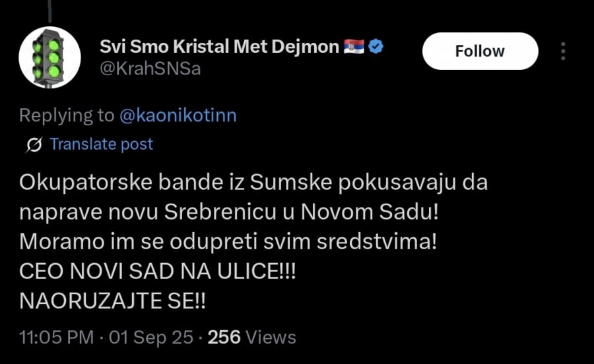Click the line starting "Moramo im se"
This screenshot has height=364, width=594.
click(228, 241)
